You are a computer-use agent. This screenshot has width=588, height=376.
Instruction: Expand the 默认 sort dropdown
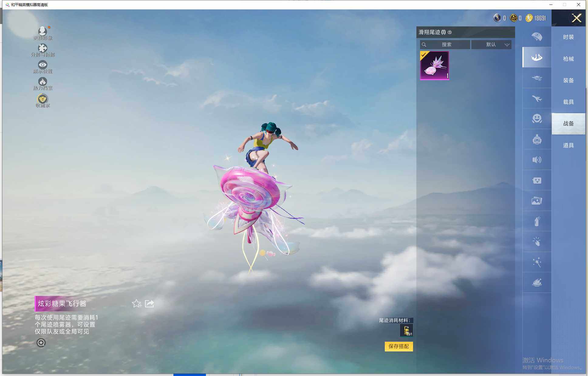coord(491,45)
